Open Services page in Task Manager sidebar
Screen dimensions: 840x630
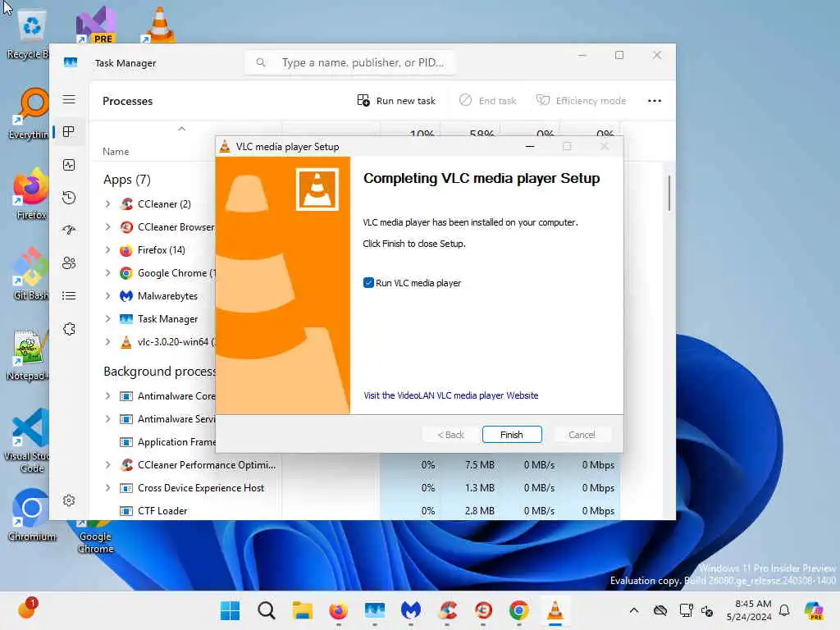pyautogui.click(x=69, y=329)
